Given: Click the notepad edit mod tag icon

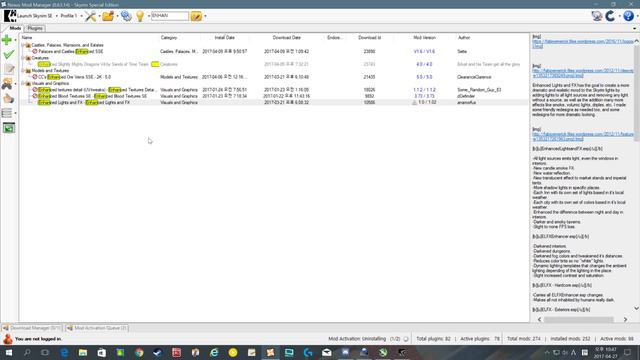Looking at the screenshot, I should (9, 69).
